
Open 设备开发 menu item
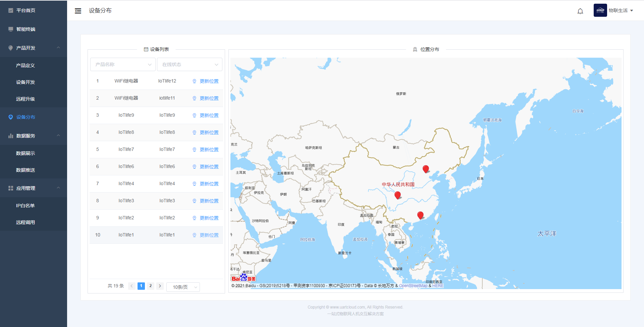point(34,82)
